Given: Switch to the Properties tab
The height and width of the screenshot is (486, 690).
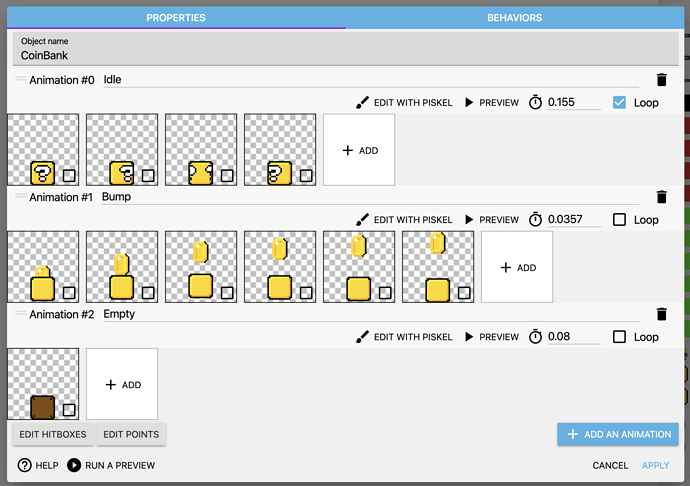Looking at the screenshot, I should pos(176,18).
